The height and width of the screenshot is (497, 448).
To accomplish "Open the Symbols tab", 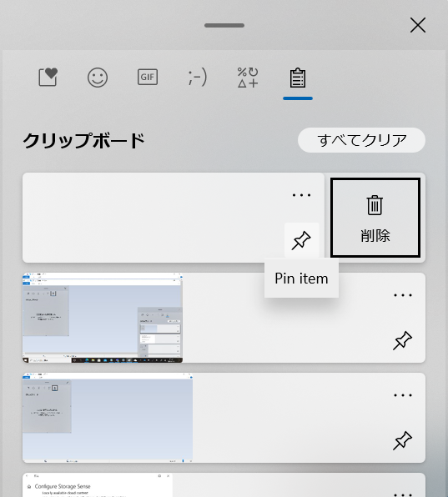I will [248, 78].
